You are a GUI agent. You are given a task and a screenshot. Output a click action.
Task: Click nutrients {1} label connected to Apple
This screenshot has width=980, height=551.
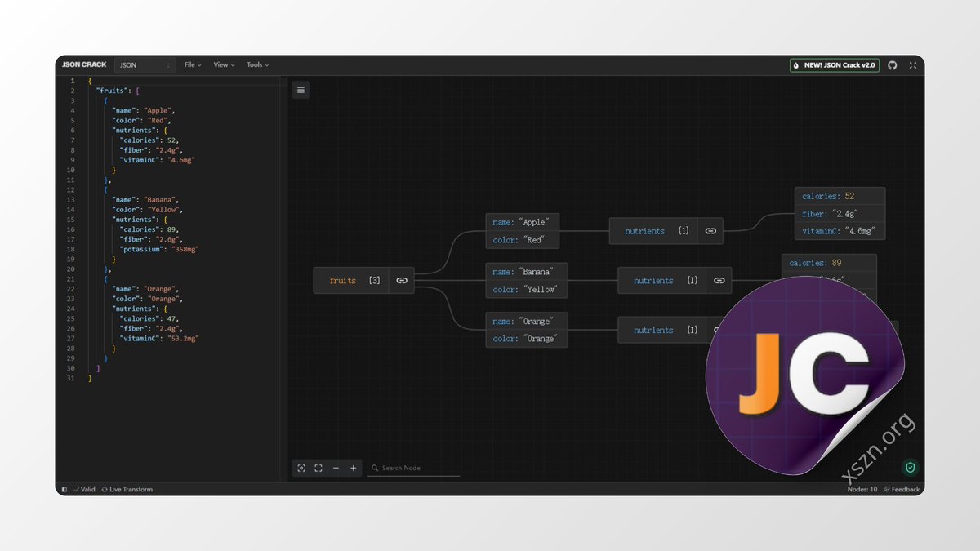coord(657,231)
